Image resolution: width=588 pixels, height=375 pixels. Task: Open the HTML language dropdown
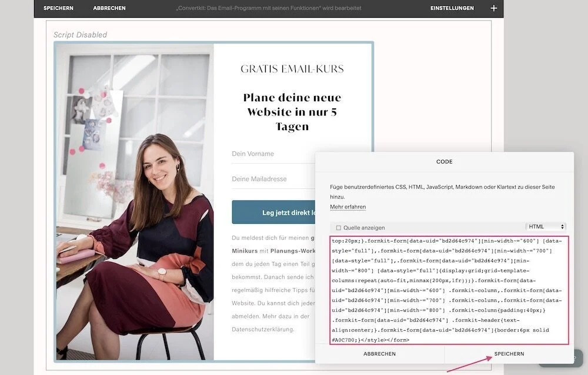click(546, 227)
